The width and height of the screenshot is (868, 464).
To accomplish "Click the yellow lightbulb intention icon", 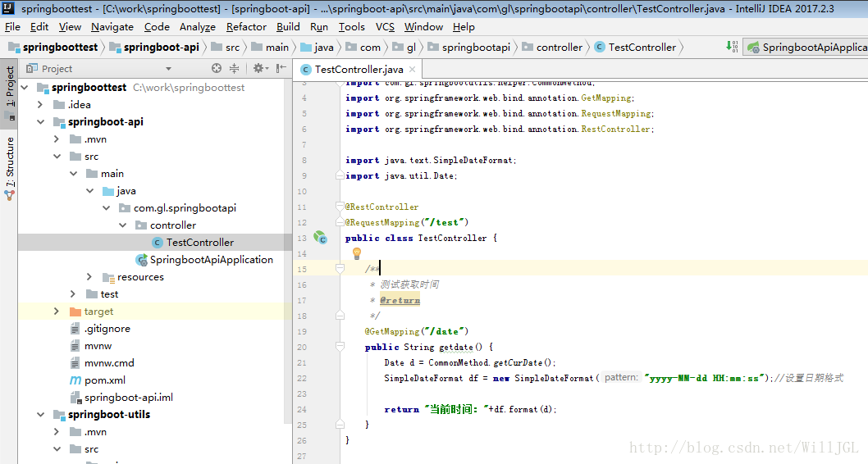I will pos(357,253).
